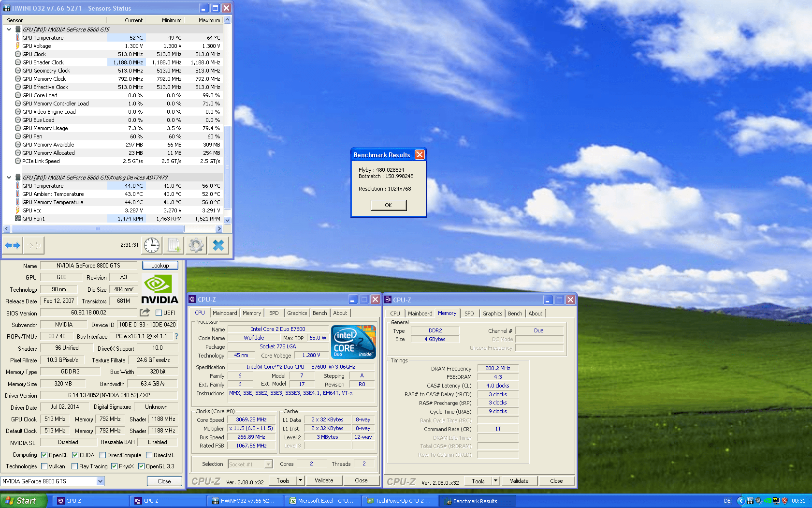Image resolution: width=812 pixels, height=508 pixels.
Task: Toggle the DirectML checkbox
Action: point(149,455)
